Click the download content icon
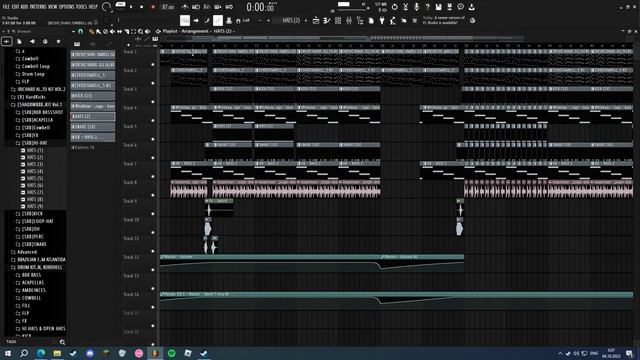The height and width of the screenshot is (360, 640). [471, 7]
